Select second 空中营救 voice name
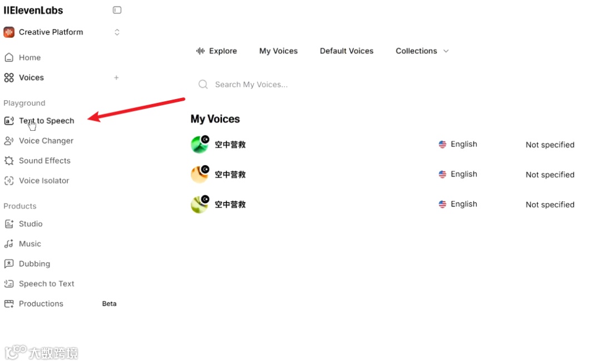This screenshot has height=364, width=601. click(x=230, y=175)
